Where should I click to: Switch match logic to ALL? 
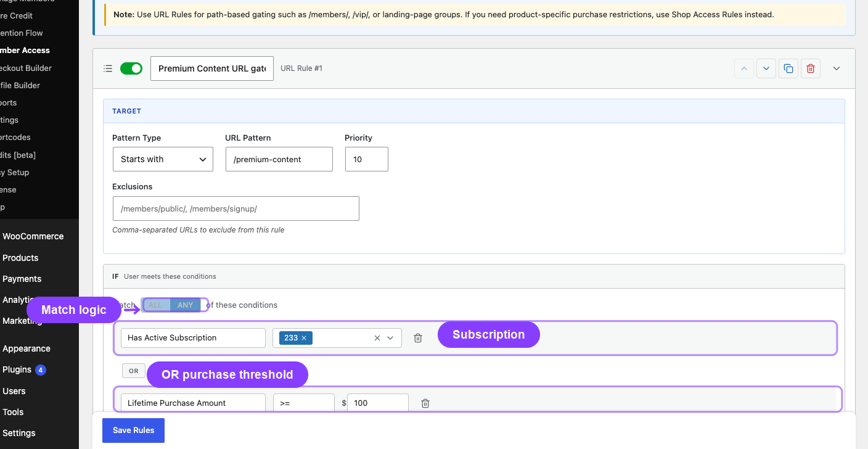pyautogui.click(x=155, y=305)
